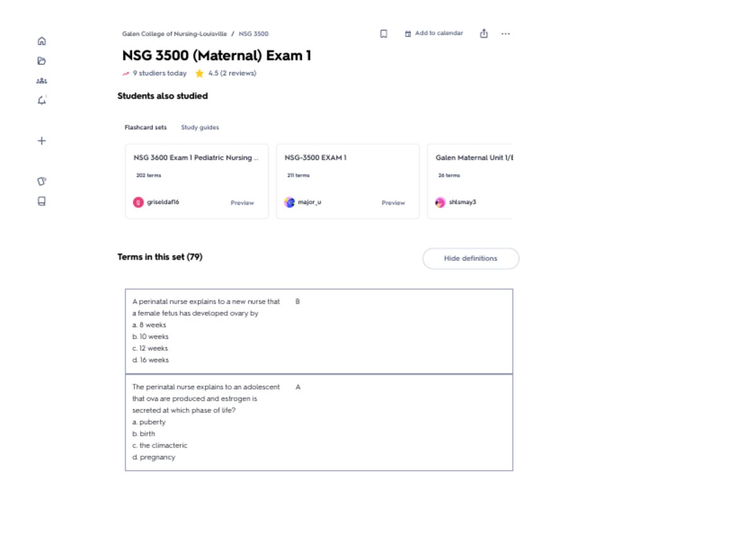Image resolution: width=756 pixels, height=535 pixels.
Task: Click the Hide definitions button
Action: (471, 258)
